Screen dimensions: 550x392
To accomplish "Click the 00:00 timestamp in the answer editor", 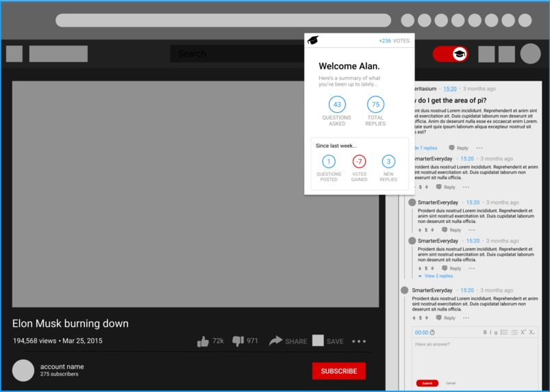I will 422,332.
